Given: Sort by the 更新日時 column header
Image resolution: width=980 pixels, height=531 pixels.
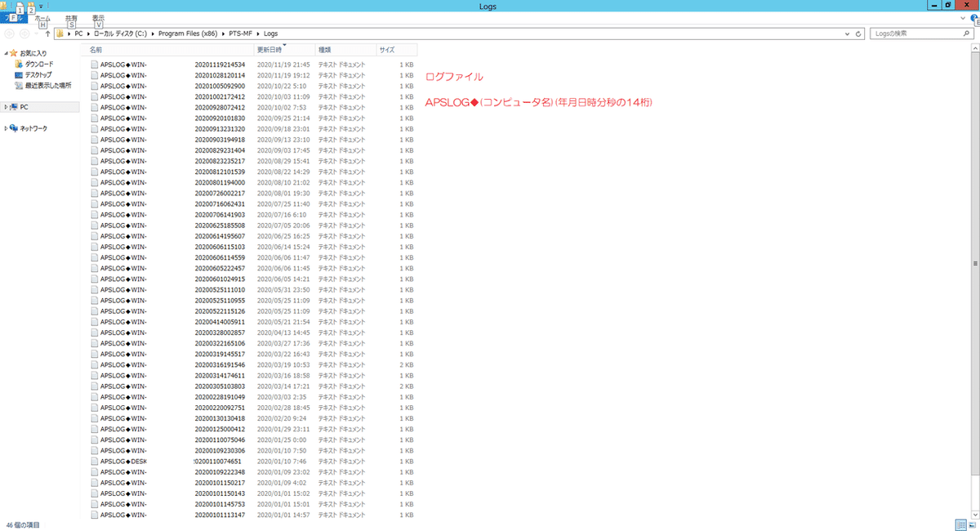Looking at the screenshot, I should pyautogui.click(x=284, y=50).
